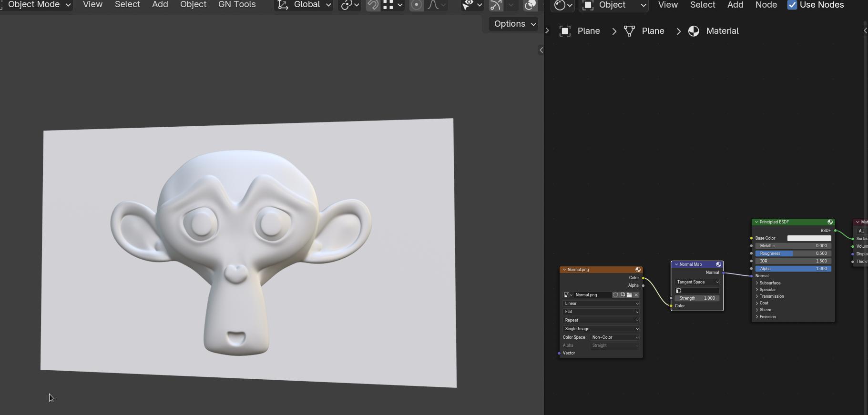Screen dimensions: 868x415
Task: Adjust Alpha slider on Principled BSDF
Action: click(x=793, y=269)
